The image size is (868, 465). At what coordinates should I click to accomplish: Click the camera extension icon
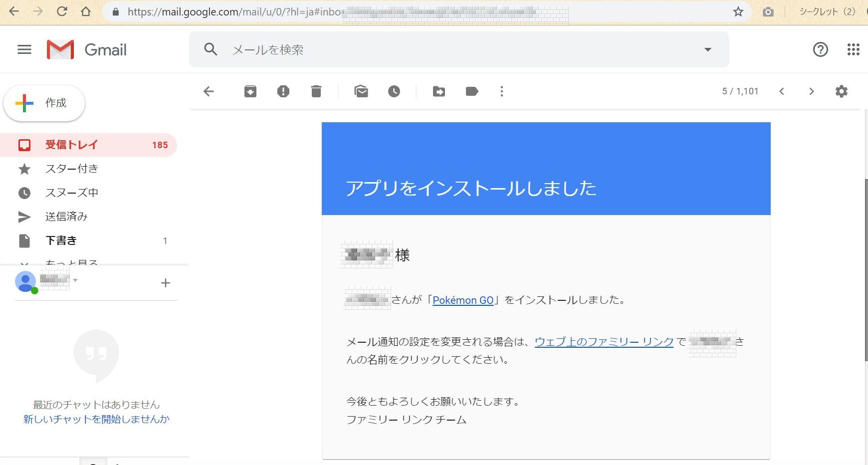768,12
